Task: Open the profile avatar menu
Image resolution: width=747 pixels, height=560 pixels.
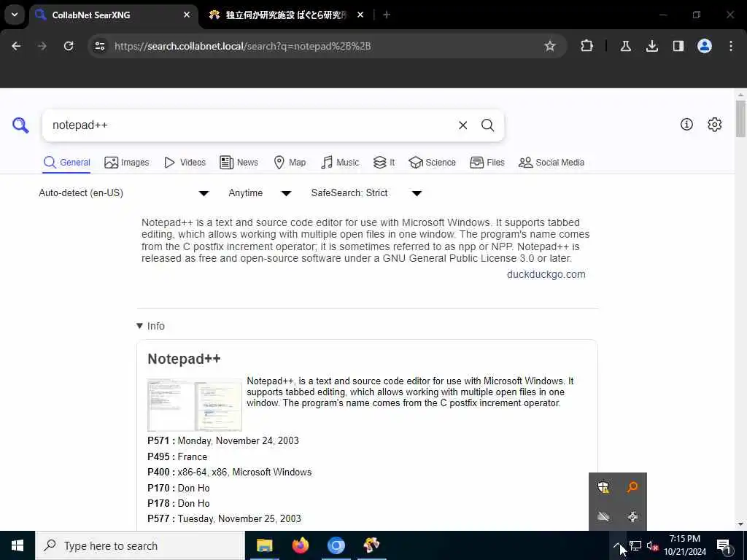Action: 704,46
